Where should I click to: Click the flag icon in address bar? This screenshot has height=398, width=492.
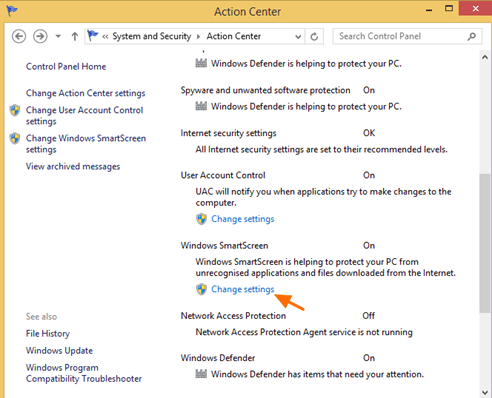93,35
